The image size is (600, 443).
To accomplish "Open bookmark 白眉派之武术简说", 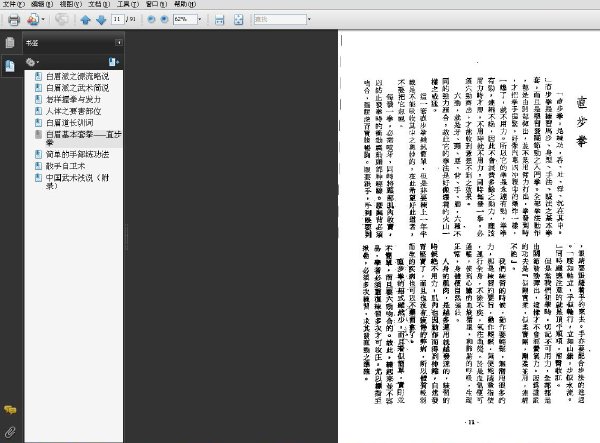I will pos(77,88).
